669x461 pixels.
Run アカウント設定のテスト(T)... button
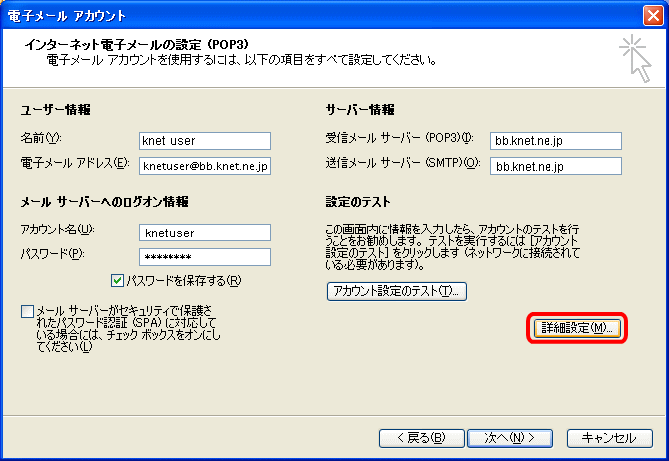point(397,291)
